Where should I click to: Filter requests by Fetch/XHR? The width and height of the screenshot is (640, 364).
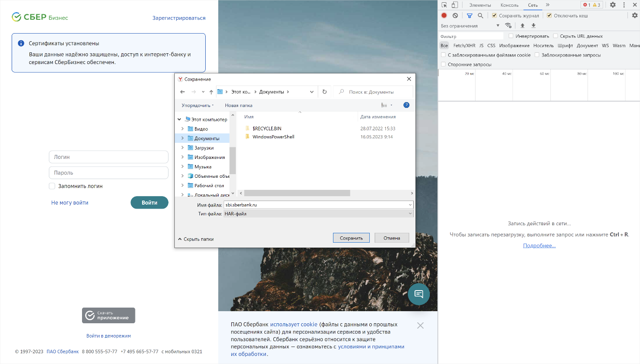pyautogui.click(x=464, y=45)
